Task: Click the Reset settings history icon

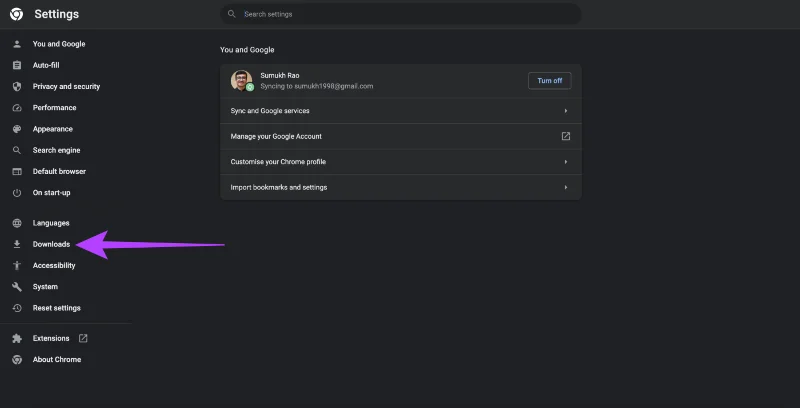Action: click(17, 308)
